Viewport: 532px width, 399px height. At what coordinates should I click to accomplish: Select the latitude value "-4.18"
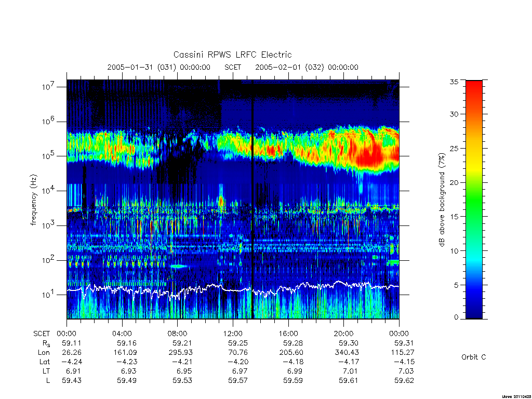click(293, 362)
